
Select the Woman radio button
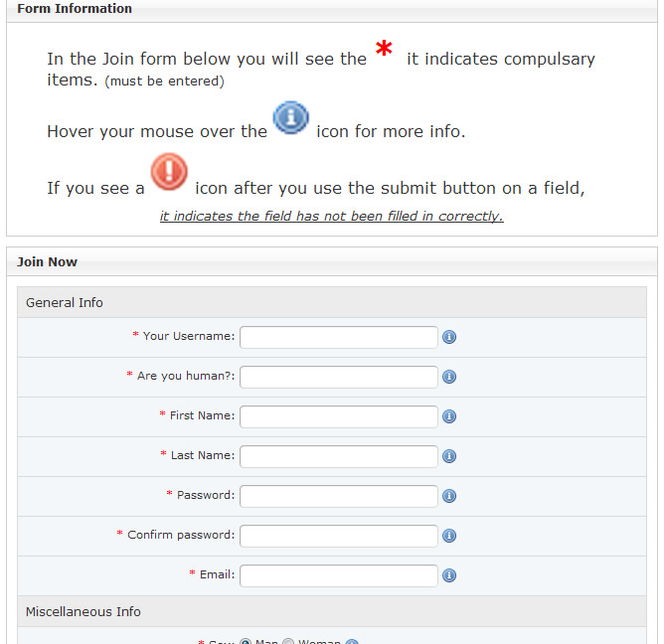[x=288, y=642]
